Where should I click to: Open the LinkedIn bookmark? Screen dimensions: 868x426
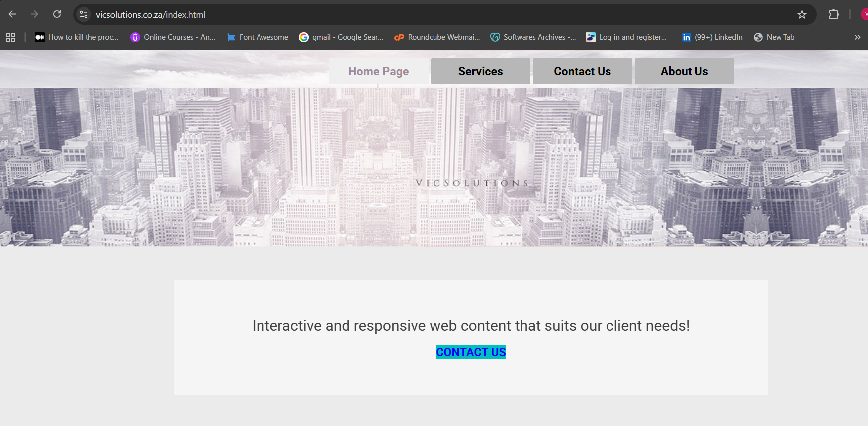point(712,37)
